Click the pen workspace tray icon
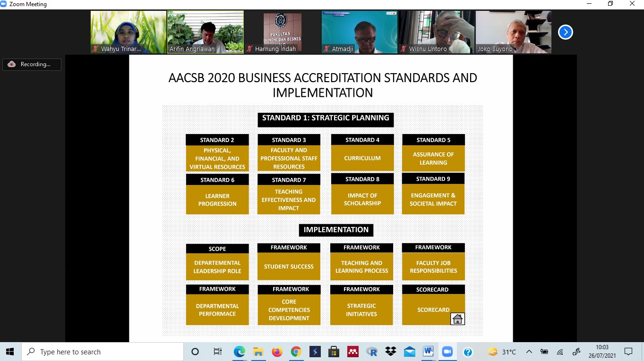Screen dimensions: 644x361 tap(576, 352)
